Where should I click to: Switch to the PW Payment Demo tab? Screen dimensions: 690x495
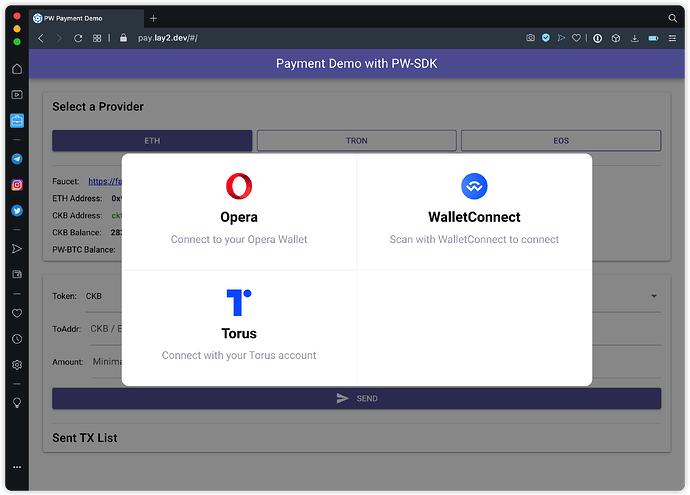87,18
